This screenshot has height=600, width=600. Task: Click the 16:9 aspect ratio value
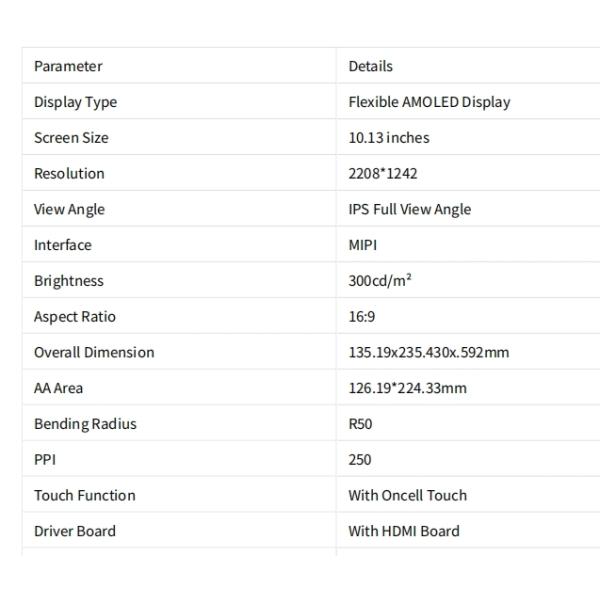point(361,317)
